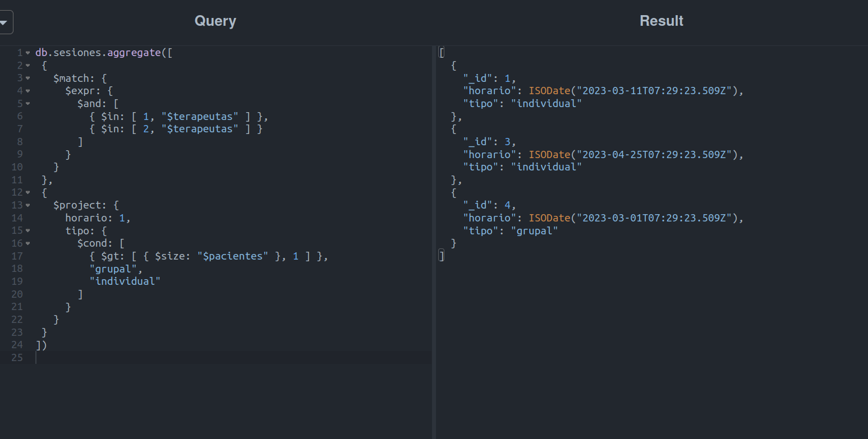868x439 pixels.
Task: Click the "individual" string on line 19
Action: pos(125,281)
